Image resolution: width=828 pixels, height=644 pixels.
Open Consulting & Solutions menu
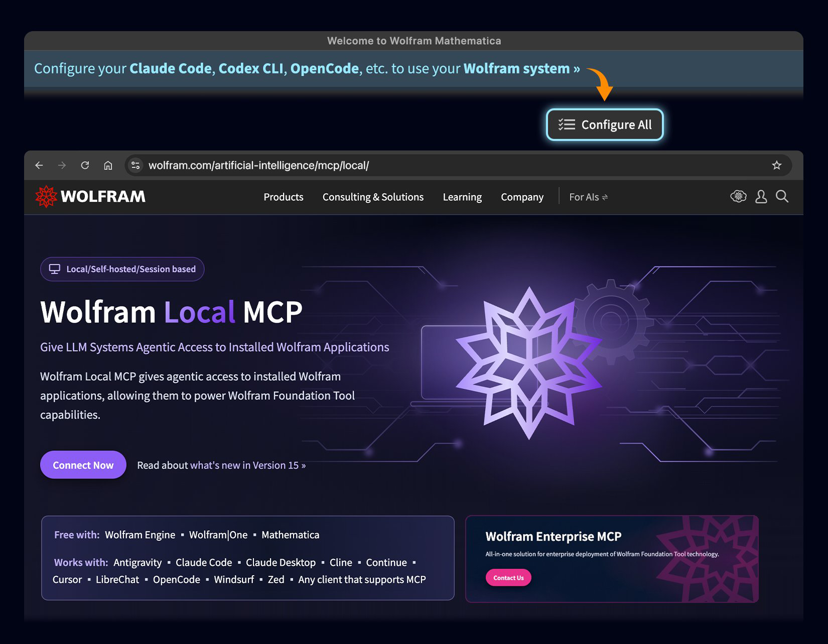click(x=373, y=197)
